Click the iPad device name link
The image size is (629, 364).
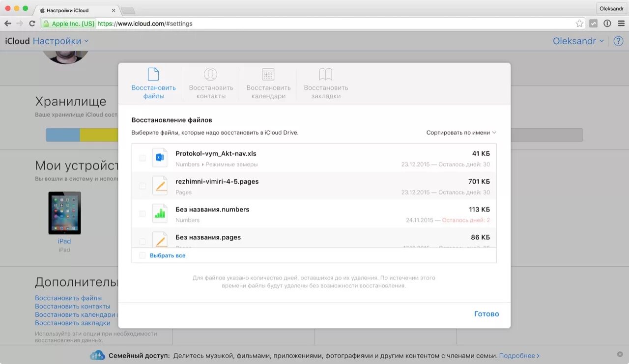pyautogui.click(x=64, y=241)
